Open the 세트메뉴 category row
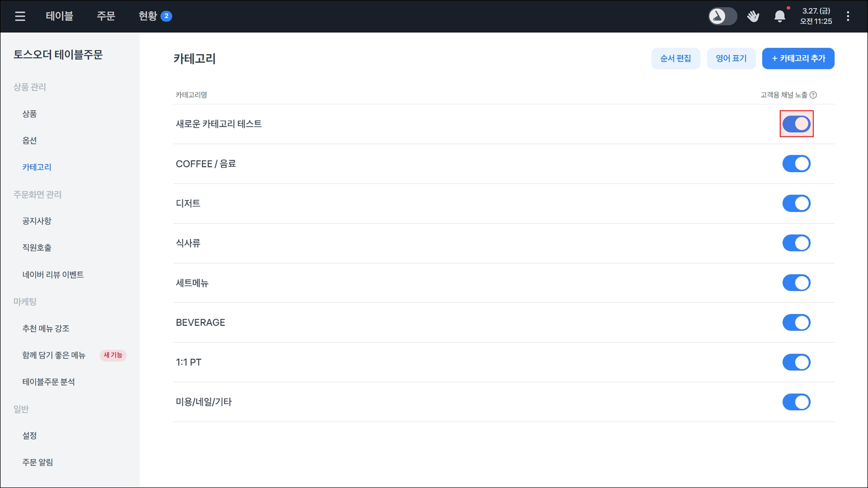The image size is (868, 488). click(192, 283)
